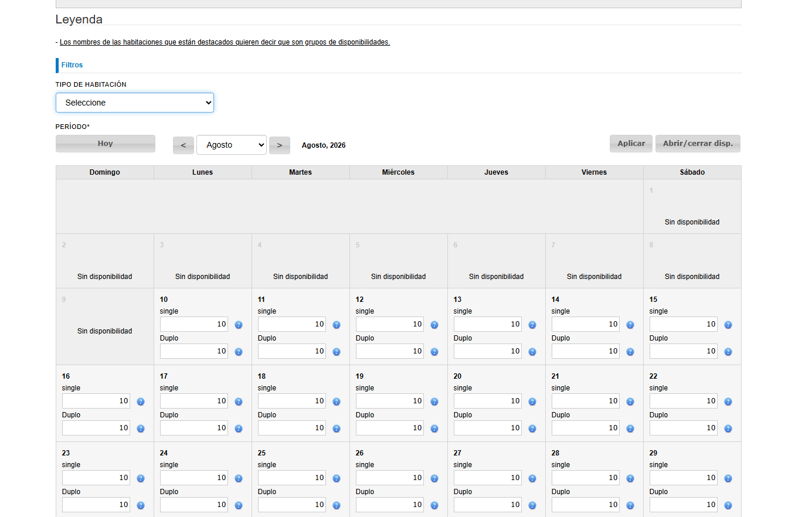812x517 pixels.
Task: Click single availability field on day 22
Action: point(684,401)
